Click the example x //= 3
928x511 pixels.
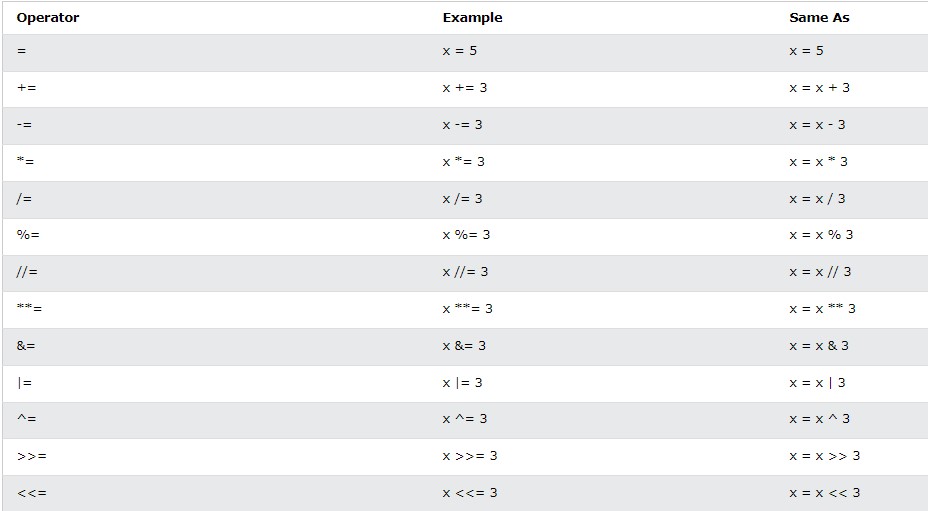tap(465, 272)
